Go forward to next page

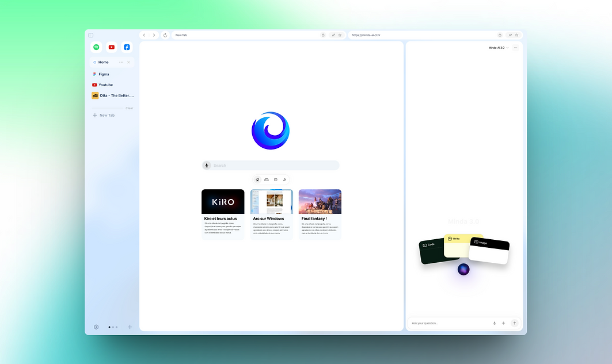(154, 35)
